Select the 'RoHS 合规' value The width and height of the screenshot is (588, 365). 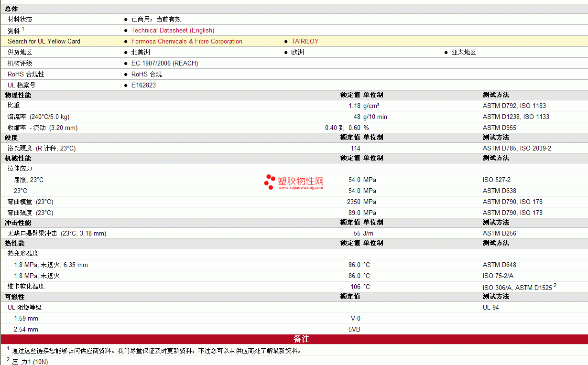146,74
